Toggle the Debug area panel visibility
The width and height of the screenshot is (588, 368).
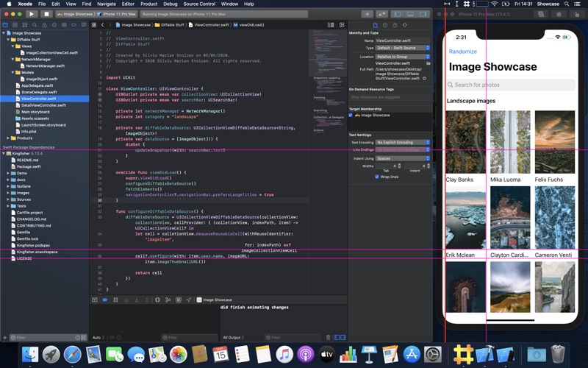410,14
